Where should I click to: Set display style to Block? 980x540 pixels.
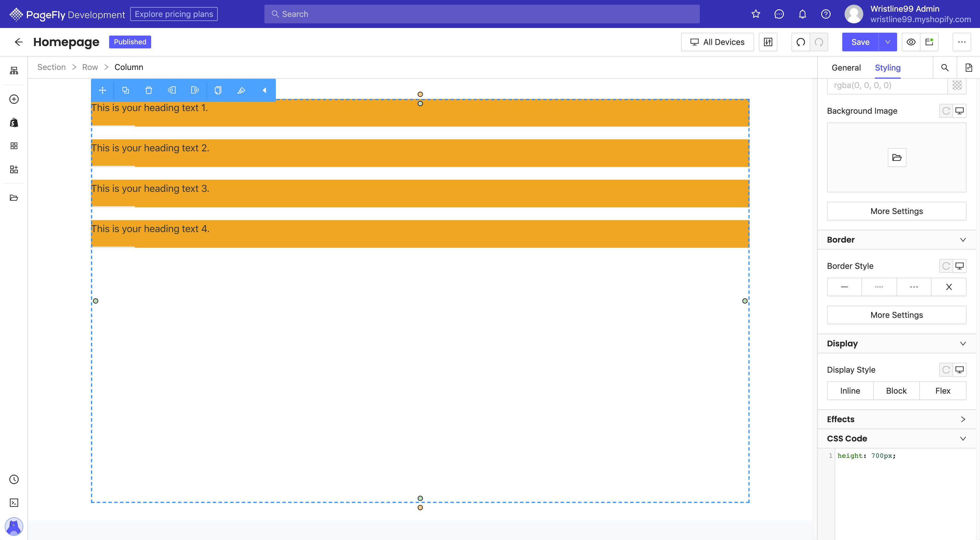pos(897,391)
